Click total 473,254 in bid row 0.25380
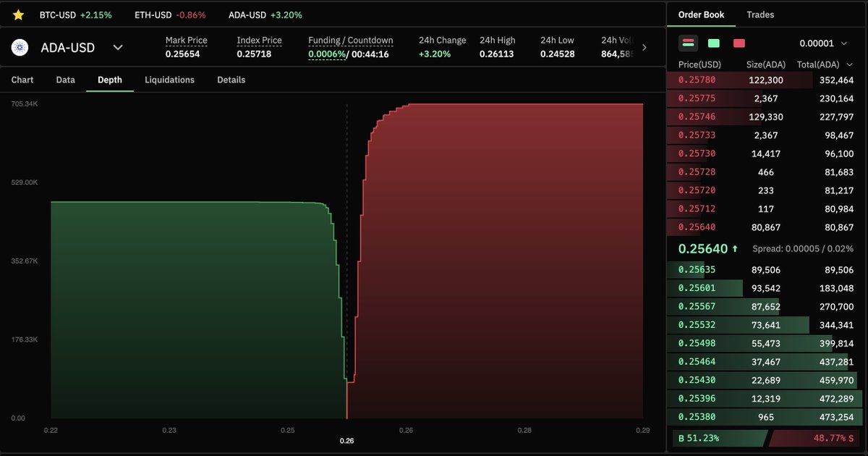868x456 pixels. (836, 418)
